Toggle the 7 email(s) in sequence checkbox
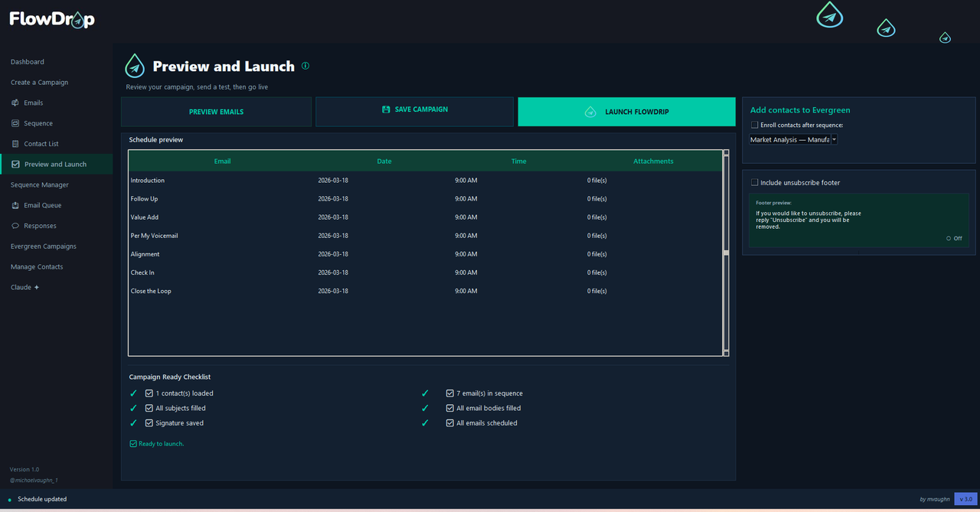980x512 pixels. [x=450, y=393]
